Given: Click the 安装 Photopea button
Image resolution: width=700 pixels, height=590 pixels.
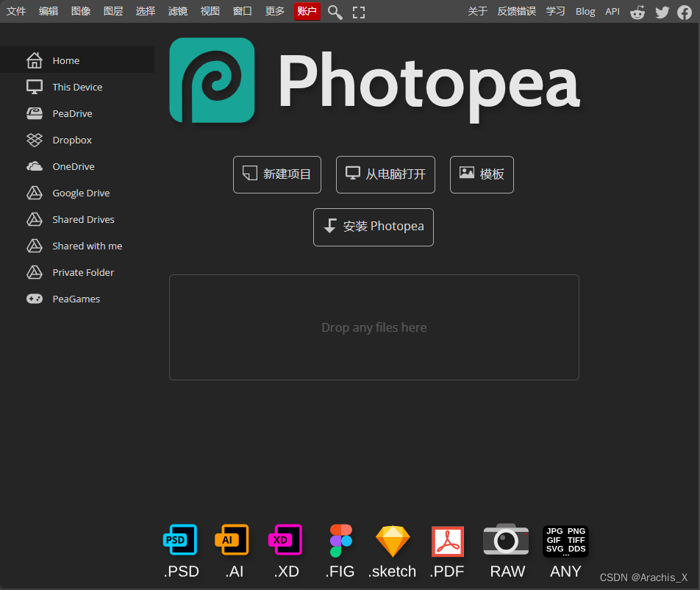Looking at the screenshot, I should pyautogui.click(x=373, y=227).
